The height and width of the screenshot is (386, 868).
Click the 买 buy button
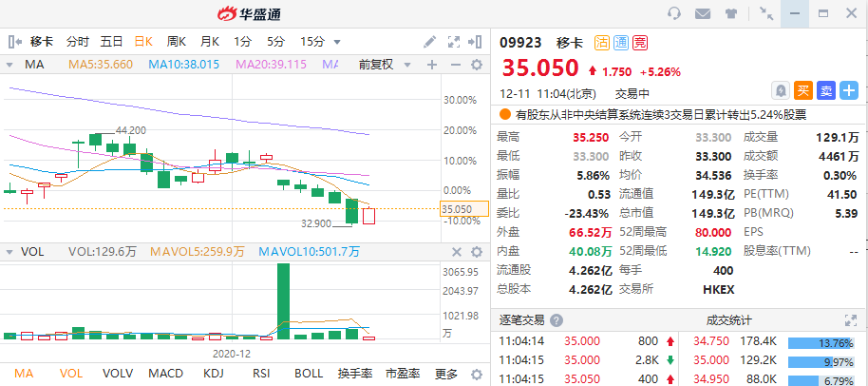(x=803, y=91)
